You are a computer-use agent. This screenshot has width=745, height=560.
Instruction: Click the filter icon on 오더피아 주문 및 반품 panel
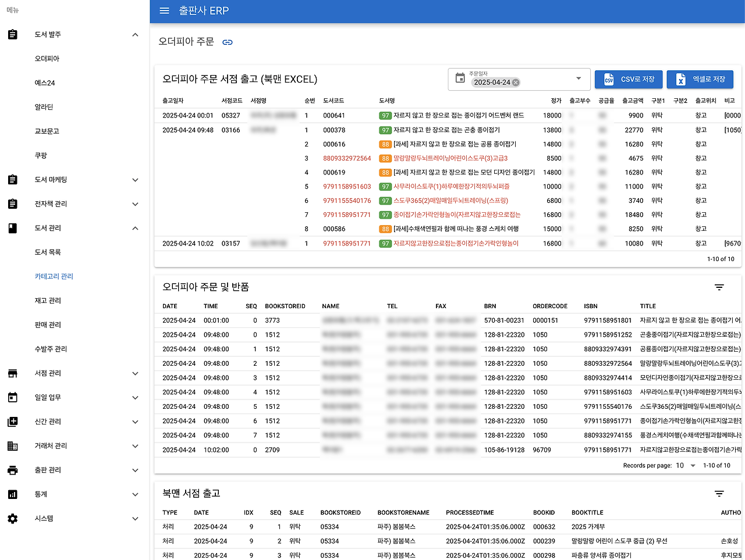(719, 287)
